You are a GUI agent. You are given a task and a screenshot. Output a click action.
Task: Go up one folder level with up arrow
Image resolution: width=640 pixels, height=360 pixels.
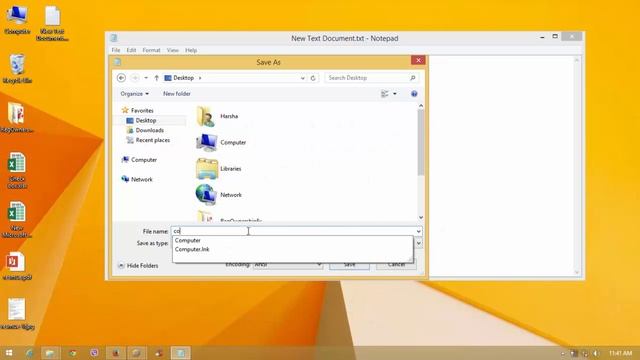pyautogui.click(x=156, y=78)
